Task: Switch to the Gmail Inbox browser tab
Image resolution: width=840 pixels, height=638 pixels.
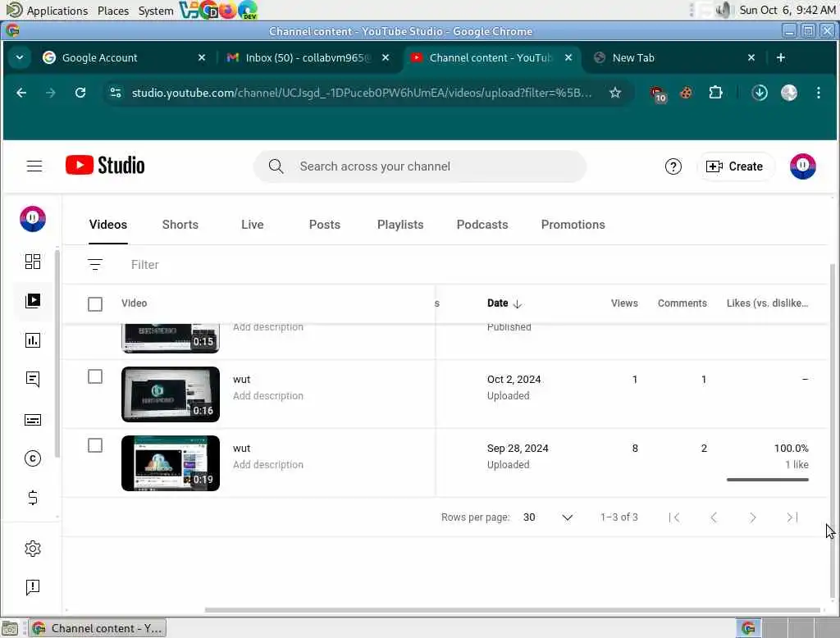Action: click(307, 58)
